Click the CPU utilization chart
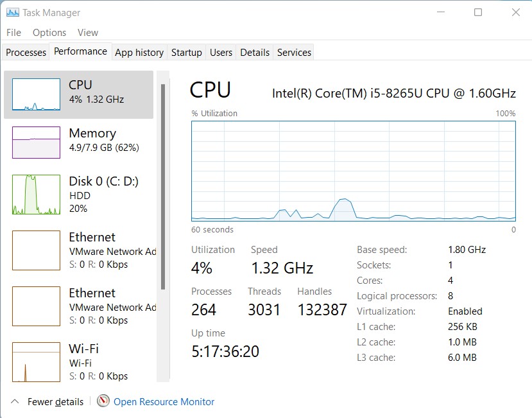The image size is (532, 418). coord(352,170)
